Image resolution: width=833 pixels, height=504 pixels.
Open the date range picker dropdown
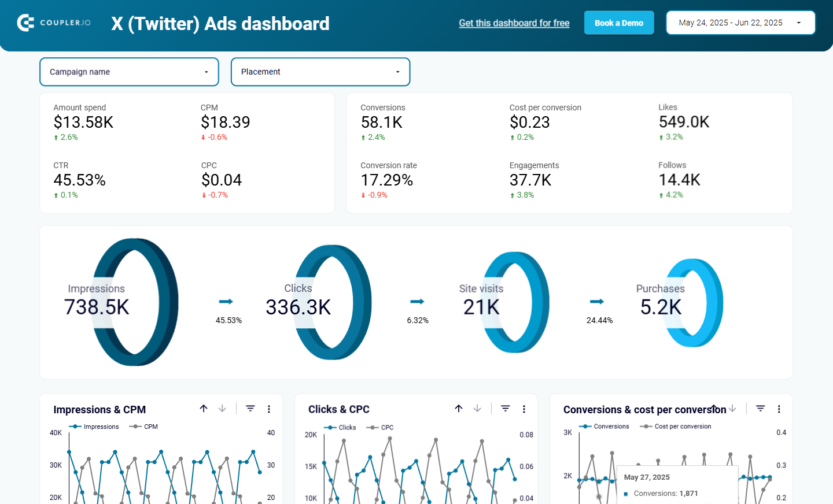pos(740,23)
